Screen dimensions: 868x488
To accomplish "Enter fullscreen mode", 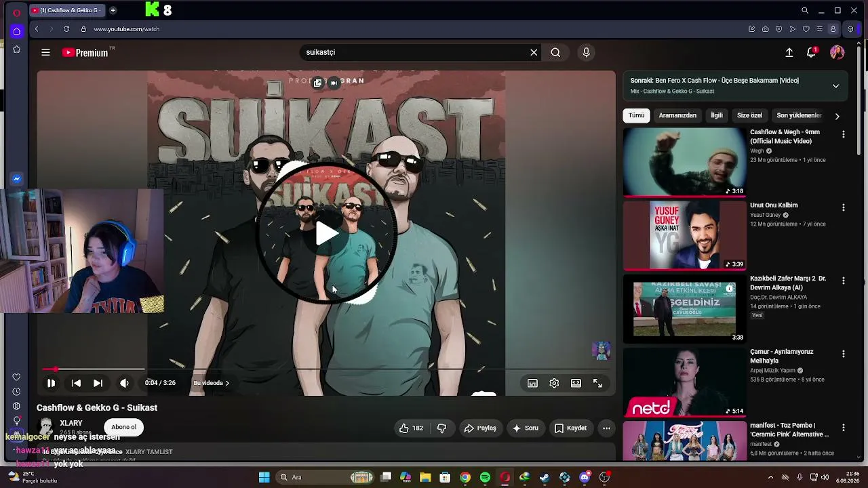I will pos(597,383).
